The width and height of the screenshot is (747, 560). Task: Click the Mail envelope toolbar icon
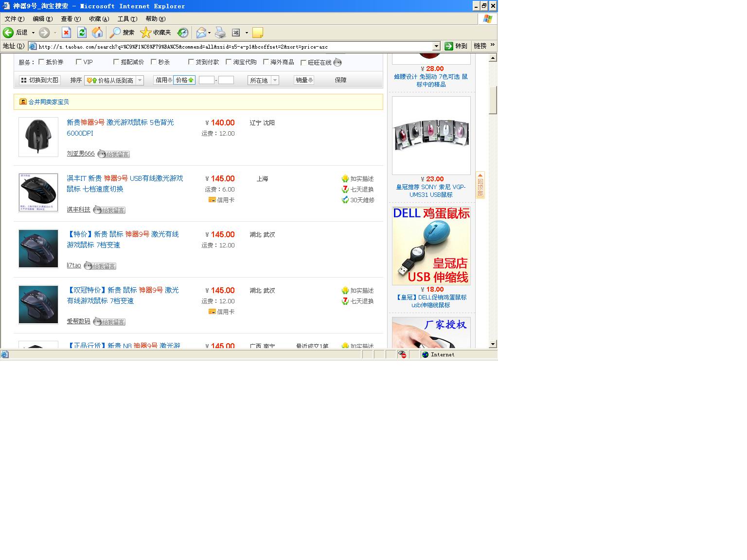[x=201, y=33]
